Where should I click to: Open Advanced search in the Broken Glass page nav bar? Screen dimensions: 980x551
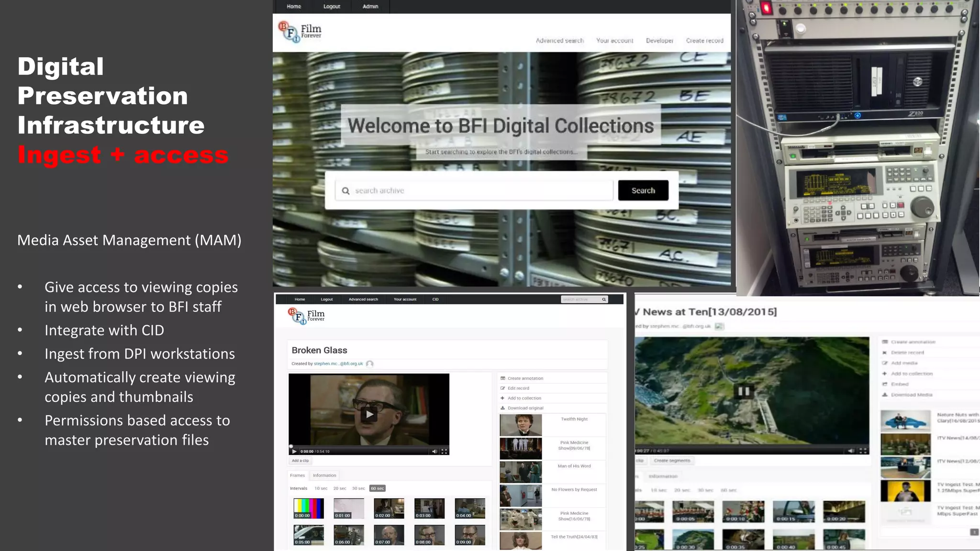[363, 299]
